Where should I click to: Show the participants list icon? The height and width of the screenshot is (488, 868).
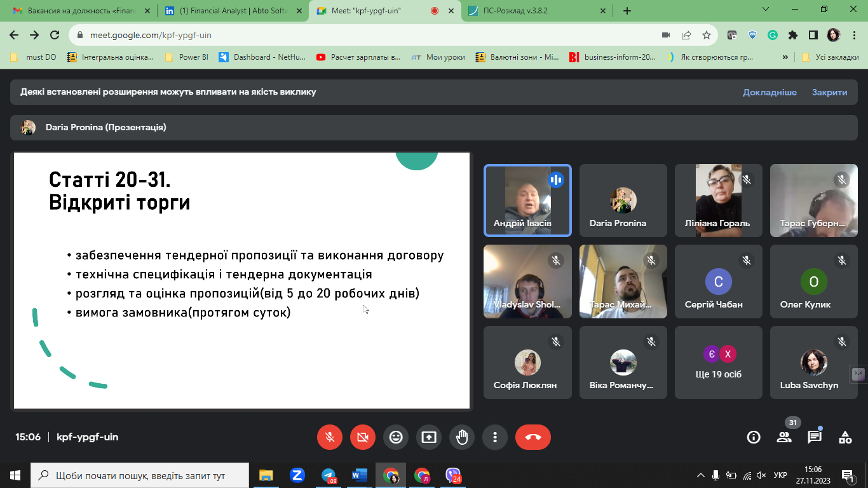[784, 437]
